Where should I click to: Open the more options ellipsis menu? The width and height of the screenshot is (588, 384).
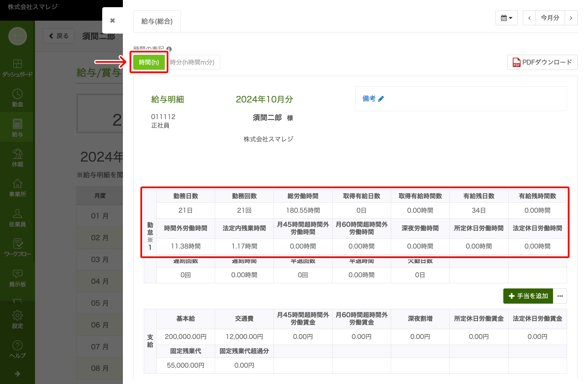560,296
